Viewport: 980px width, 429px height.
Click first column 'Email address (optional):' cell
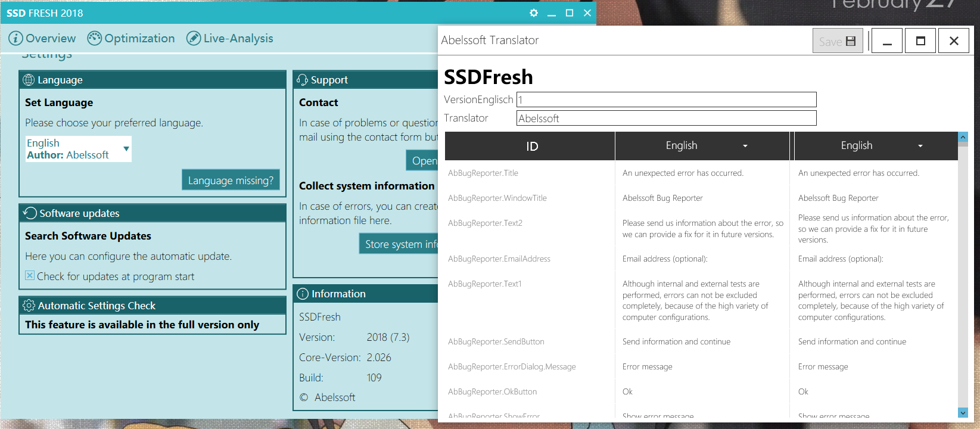[665, 259]
